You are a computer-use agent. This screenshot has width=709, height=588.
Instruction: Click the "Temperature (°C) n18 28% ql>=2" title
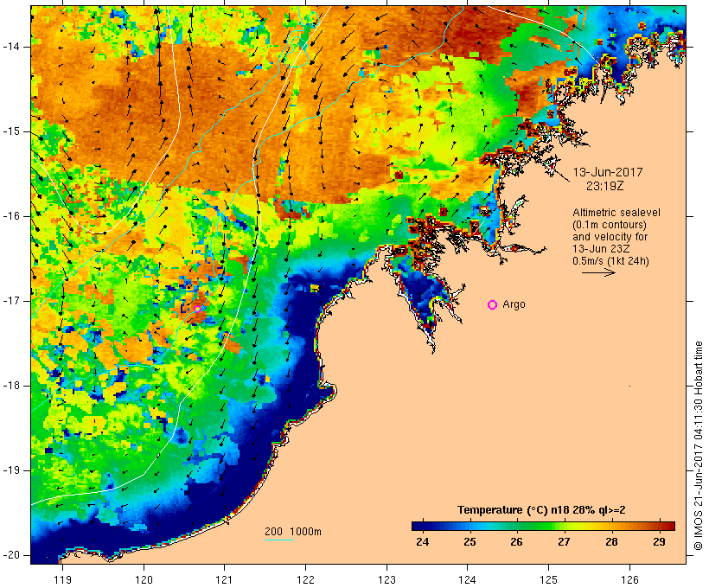pos(541,510)
